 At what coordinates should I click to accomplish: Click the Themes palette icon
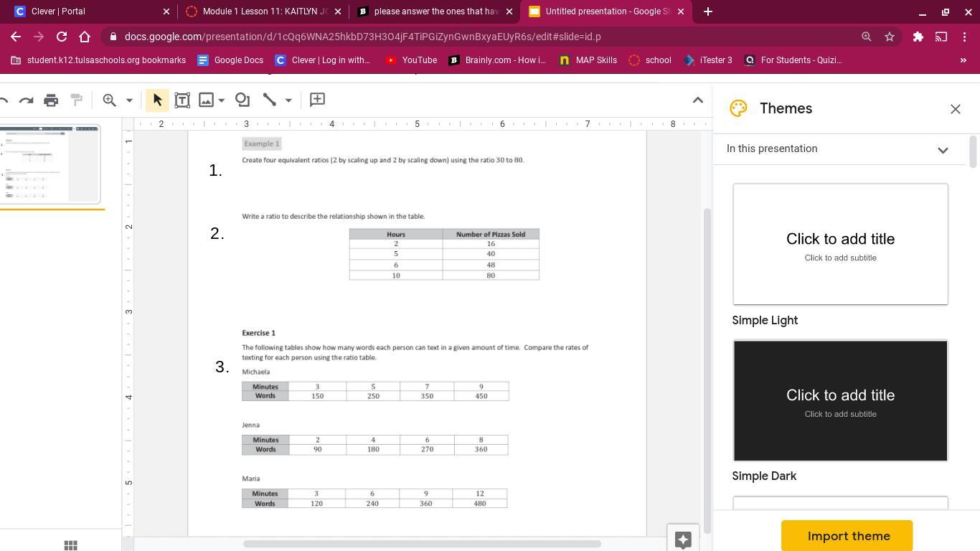click(x=738, y=108)
